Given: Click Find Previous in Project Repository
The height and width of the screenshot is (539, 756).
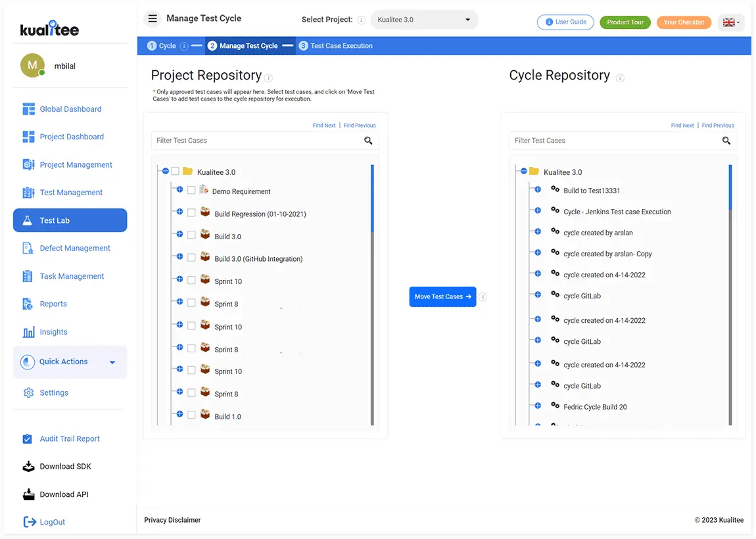Looking at the screenshot, I should tap(360, 126).
